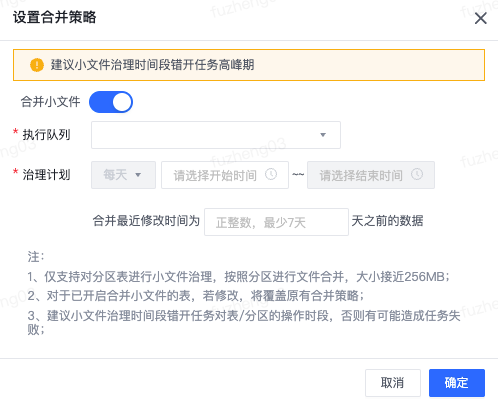Close the 设置合并策略 dialog with X
The width and height of the screenshot is (498, 403).
[480, 18]
